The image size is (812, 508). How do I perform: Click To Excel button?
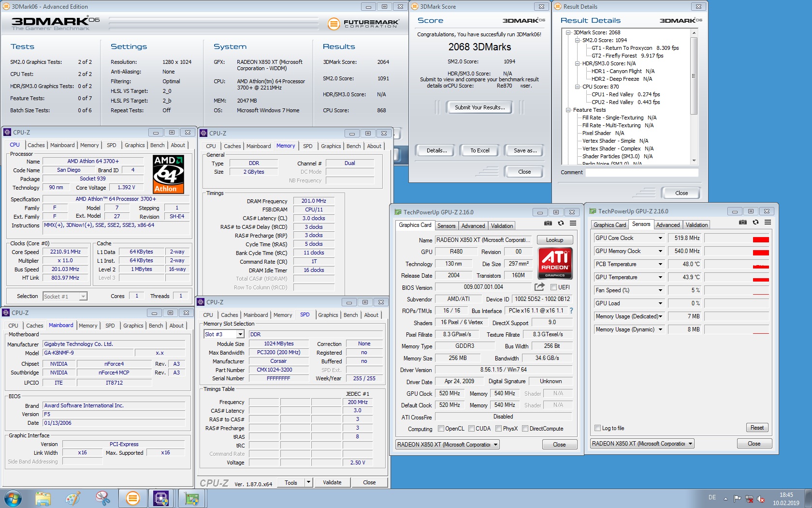[480, 150]
